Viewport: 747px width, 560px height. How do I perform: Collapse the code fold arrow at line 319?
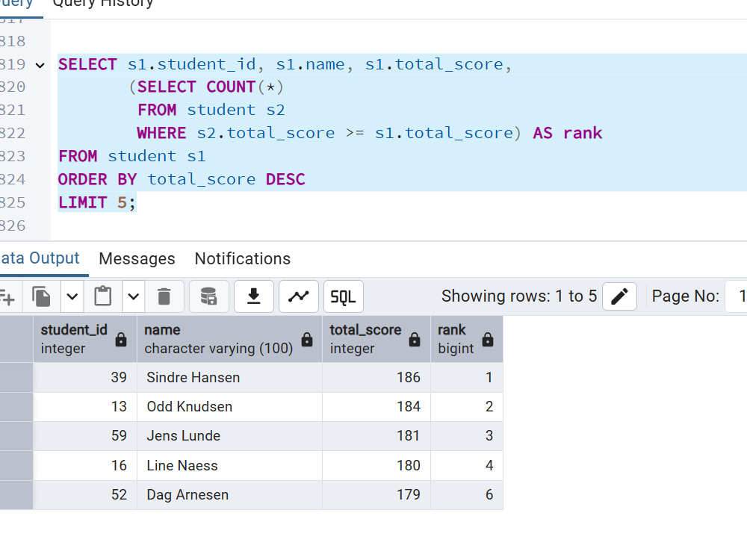pos(40,65)
